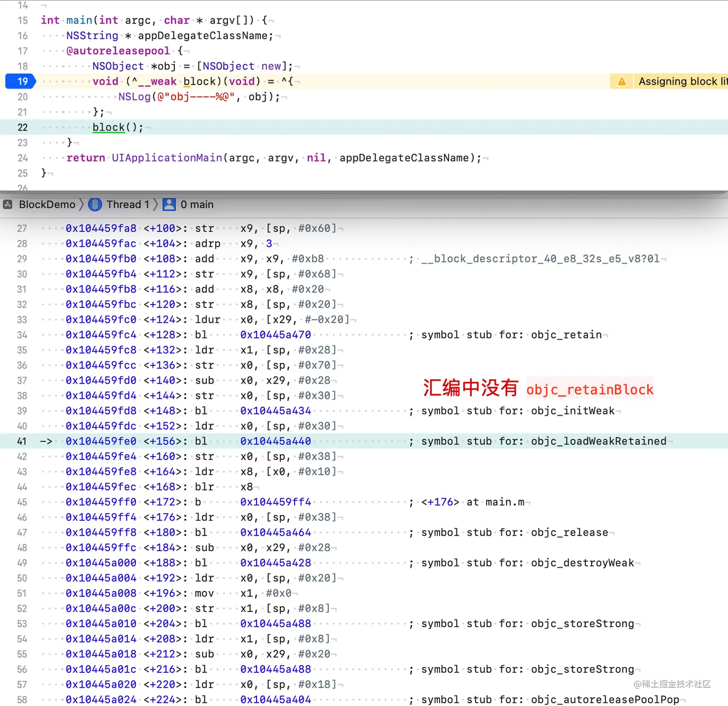728x706 pixels.
Task: Click line number 22 in source gutter
Action: (x=23, y=128)
